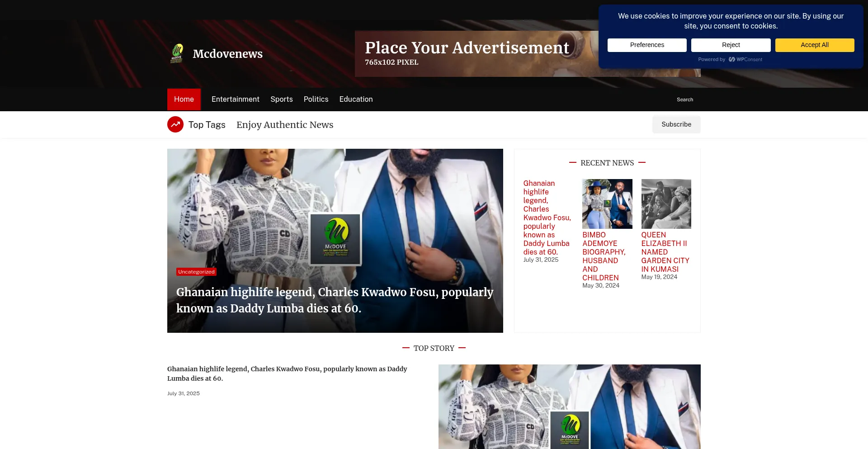868x449 pixels.
Task: Click the red trending arrow icon
Action: click(175, 124)
